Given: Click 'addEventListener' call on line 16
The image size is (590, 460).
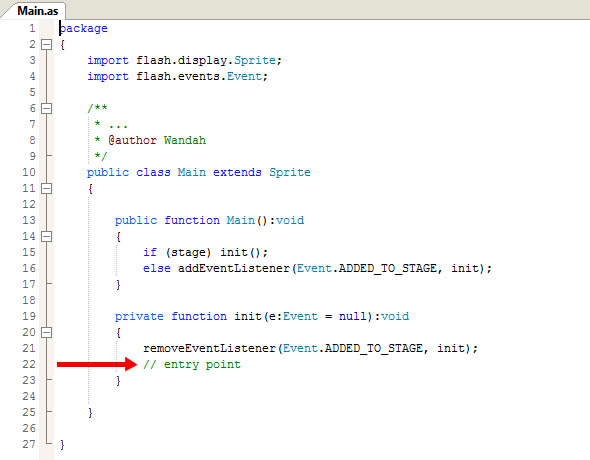Looking at the screenshot, I should click(234, 268).
